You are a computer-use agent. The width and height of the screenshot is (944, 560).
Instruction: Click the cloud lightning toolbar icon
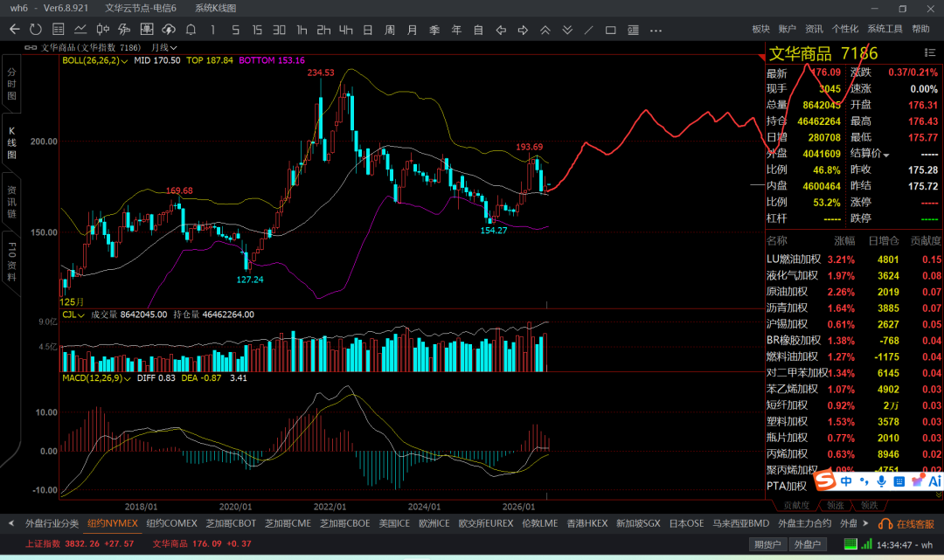(169, 30)
